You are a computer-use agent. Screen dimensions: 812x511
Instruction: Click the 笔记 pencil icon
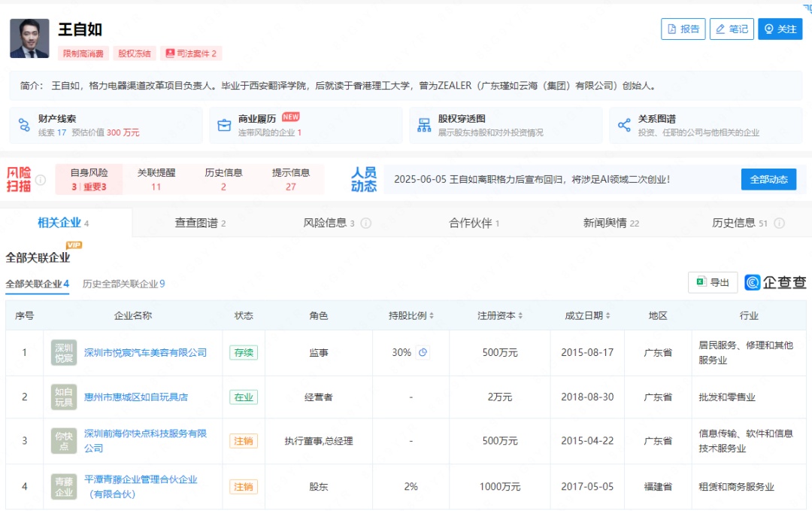tap(720, 29)
